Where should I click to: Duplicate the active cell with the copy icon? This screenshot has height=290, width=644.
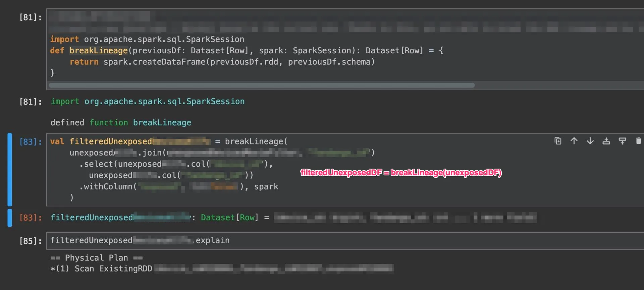[558, 141]
